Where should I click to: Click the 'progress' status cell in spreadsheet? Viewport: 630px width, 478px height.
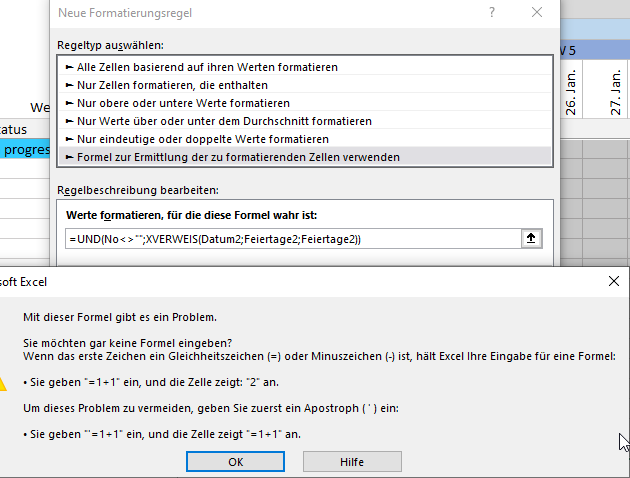point(25,149)
